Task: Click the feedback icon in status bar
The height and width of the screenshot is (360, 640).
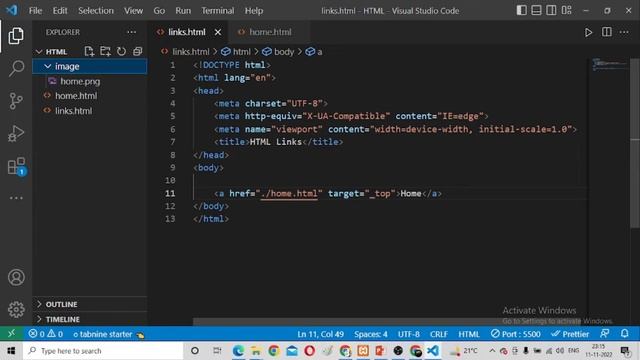Action: click(x=604, y=333)
